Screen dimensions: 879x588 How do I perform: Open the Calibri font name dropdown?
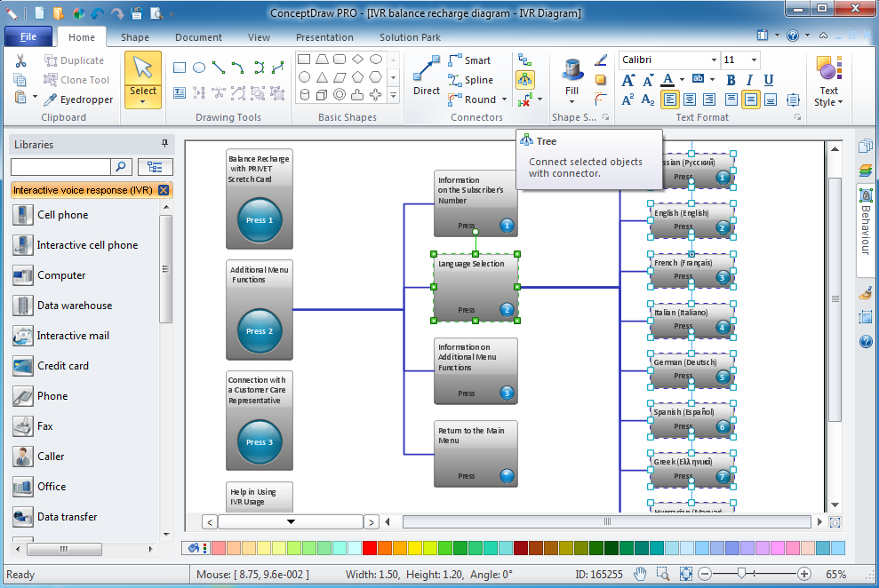click(x=714, y=60)
